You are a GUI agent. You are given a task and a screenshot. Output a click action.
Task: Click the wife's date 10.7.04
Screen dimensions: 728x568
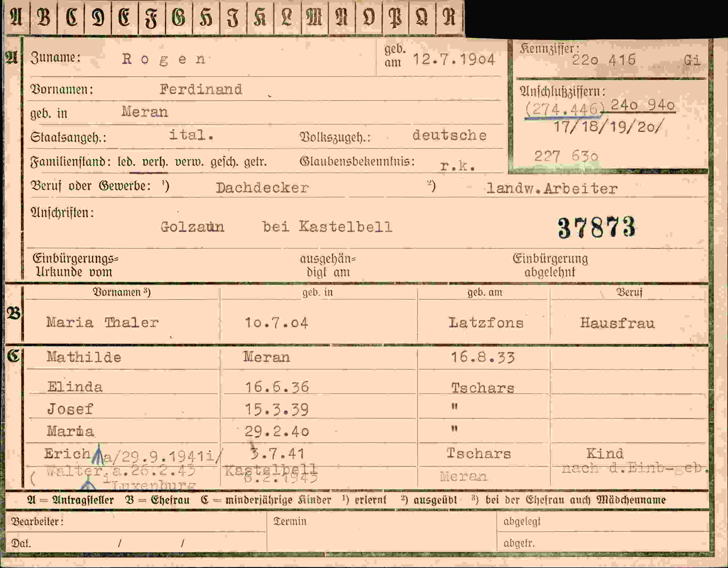pyautogui.click(x=276, y=323)
